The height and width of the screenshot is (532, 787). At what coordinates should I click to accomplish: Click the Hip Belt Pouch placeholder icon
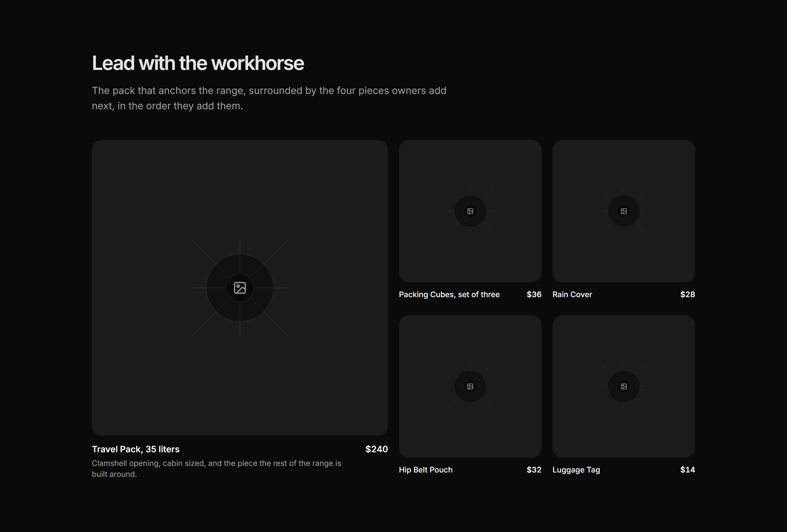tap(470, 386)
